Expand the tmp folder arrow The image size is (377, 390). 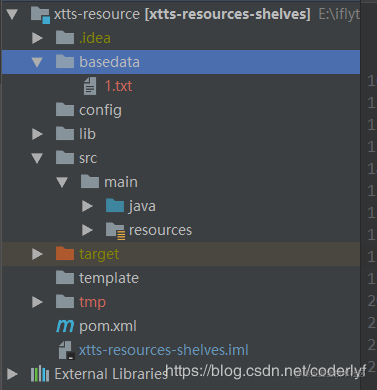[37, 302]
